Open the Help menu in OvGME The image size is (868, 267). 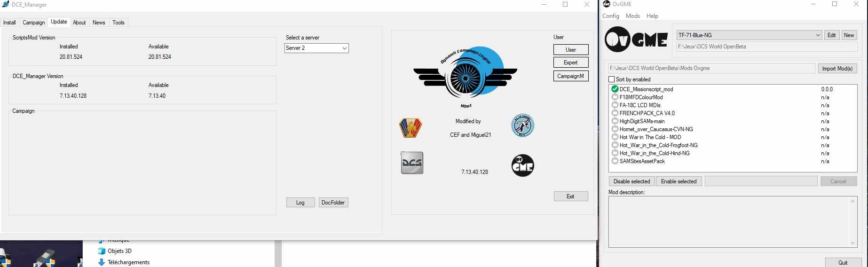(652, 16)
